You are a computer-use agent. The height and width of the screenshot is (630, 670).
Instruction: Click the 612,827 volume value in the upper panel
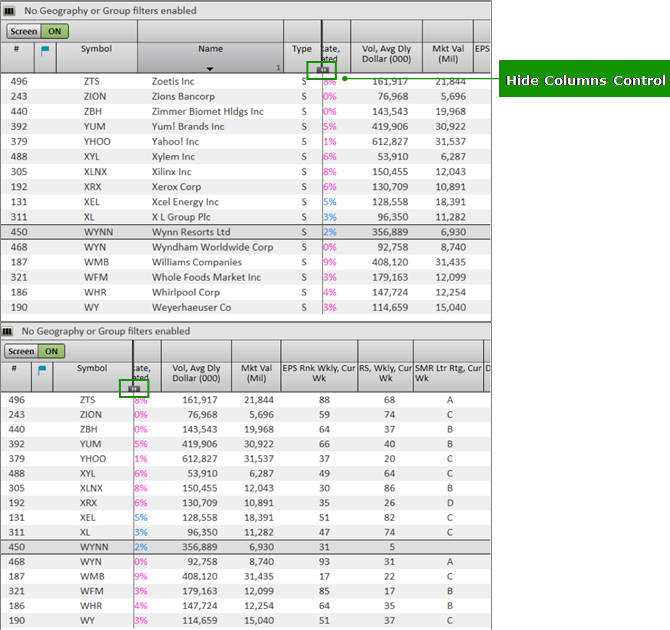390,141
